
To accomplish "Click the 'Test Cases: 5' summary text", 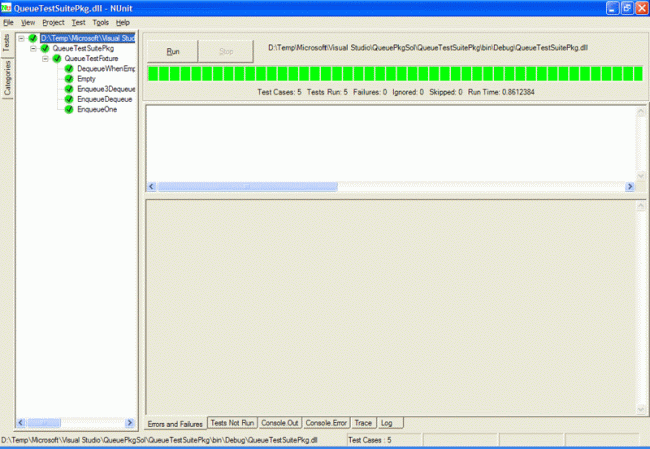I will [x=279, y=92].
